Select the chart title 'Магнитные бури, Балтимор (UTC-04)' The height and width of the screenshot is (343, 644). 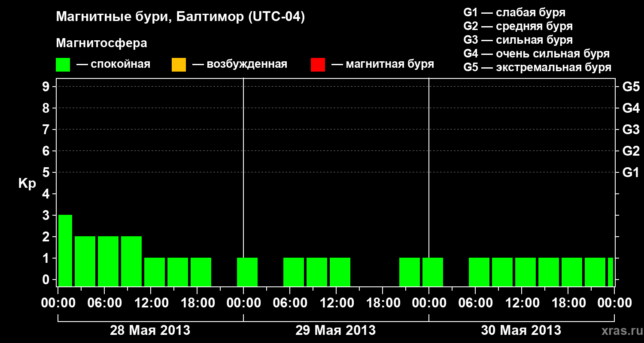pyautogui.click(x=180, y=17)
